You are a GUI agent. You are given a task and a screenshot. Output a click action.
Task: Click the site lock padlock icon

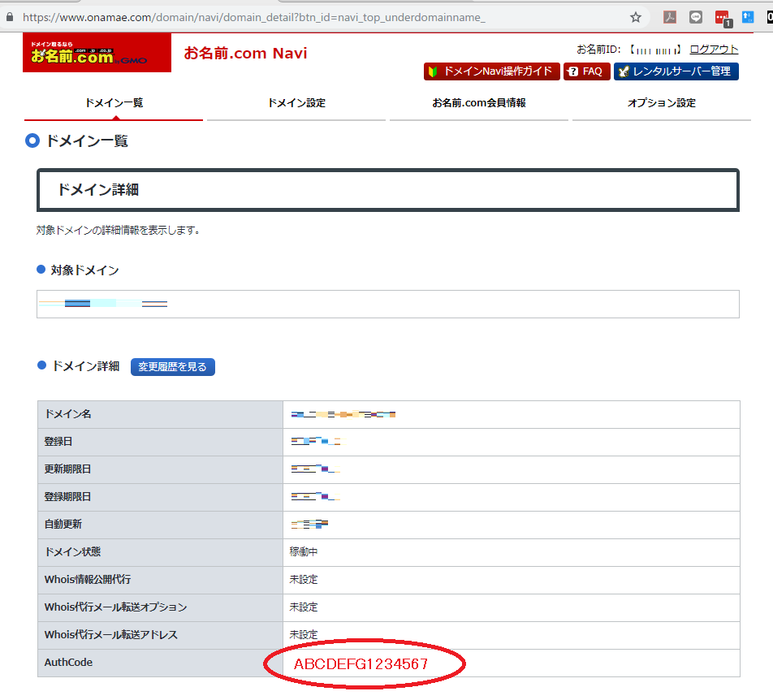click(x=10, y=17)
